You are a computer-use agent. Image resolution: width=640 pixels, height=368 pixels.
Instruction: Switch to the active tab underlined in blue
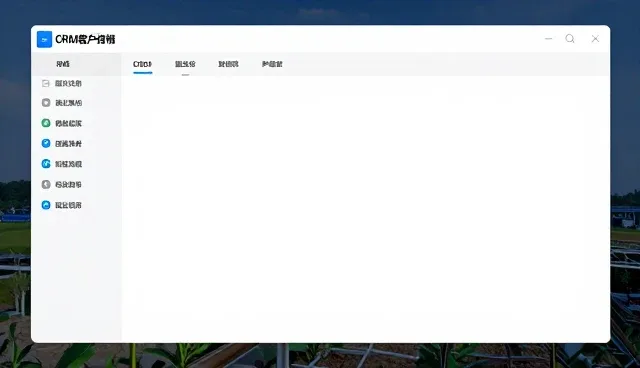142,64
